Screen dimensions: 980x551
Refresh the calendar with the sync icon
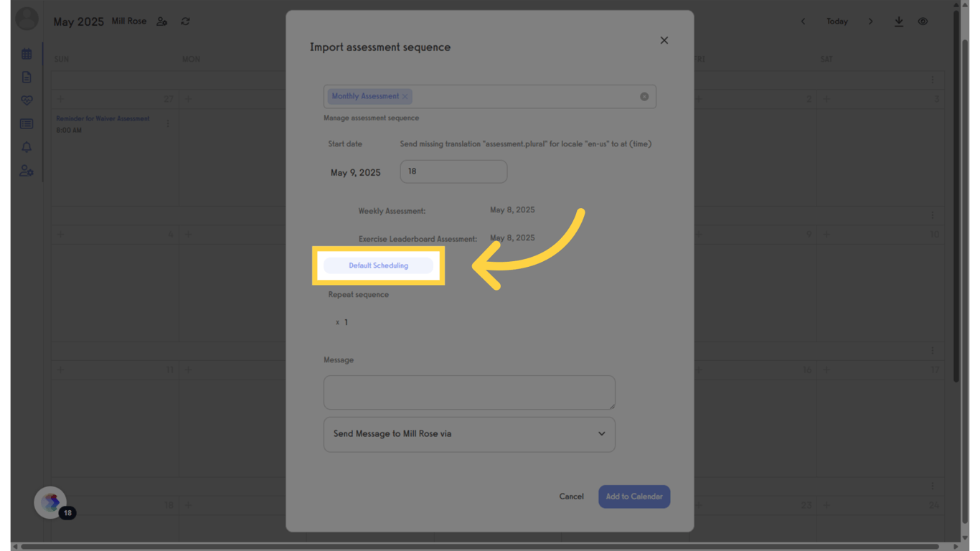point(185,22)
